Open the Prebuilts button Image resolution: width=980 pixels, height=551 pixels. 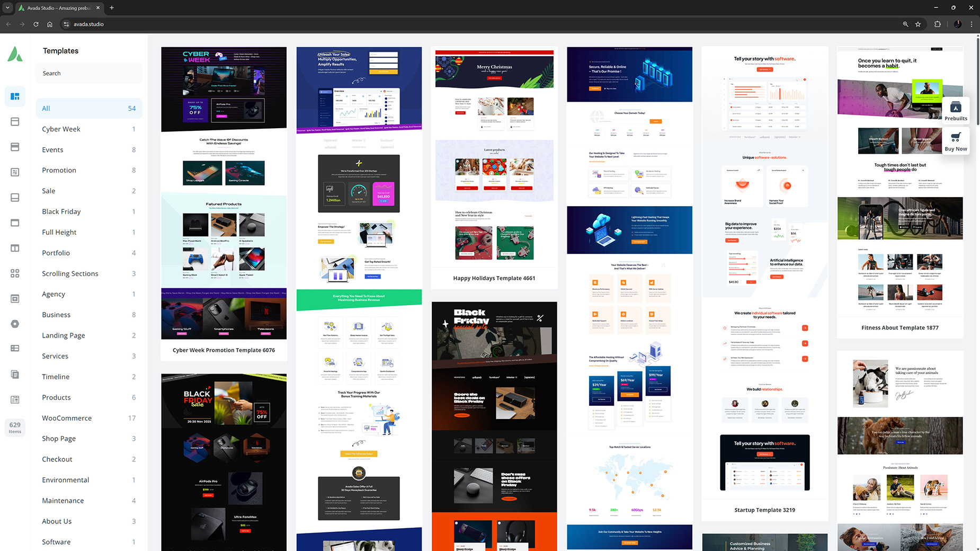[x=956, y=111]
